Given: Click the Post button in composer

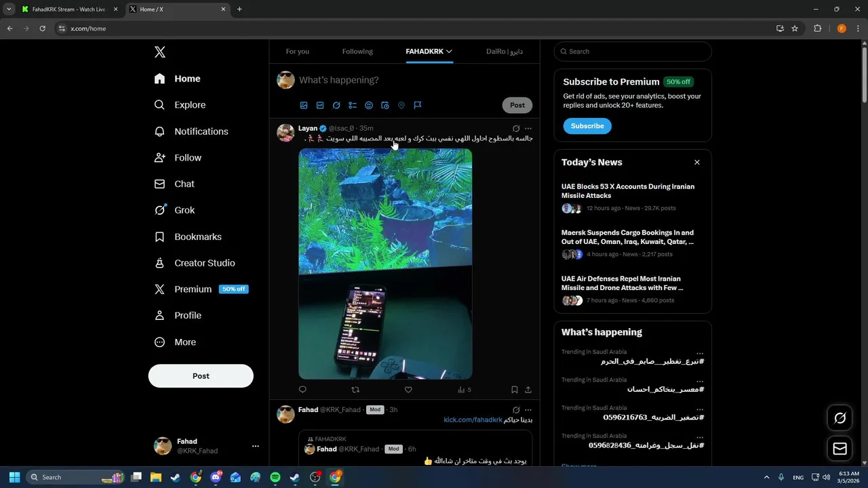Looking at the screenshot, I should (x=517, y=105).
